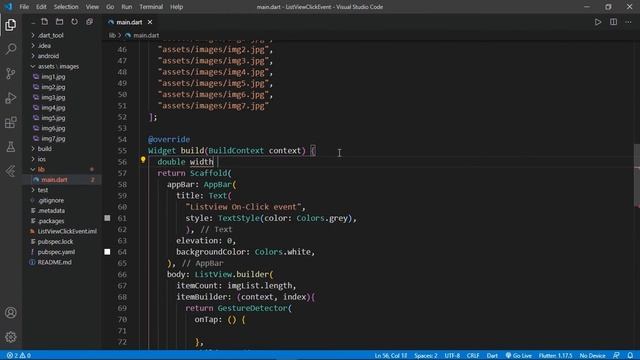Open img4.jpg in the explorer
The width and height of the screenshot is (640, 360).
click(x=53, y=108)
